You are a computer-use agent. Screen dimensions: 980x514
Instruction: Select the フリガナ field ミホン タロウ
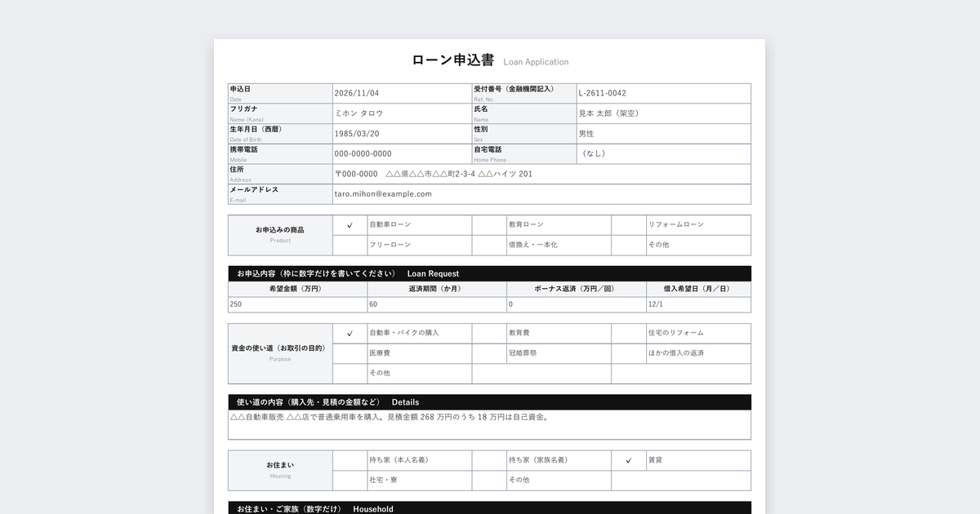(402, 113)
